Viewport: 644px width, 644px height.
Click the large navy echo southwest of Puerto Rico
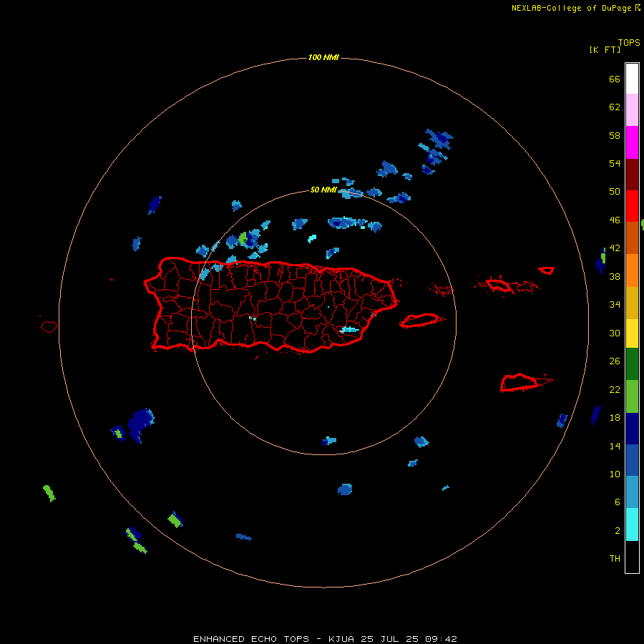pyautogui.click(x=140, y=425)
